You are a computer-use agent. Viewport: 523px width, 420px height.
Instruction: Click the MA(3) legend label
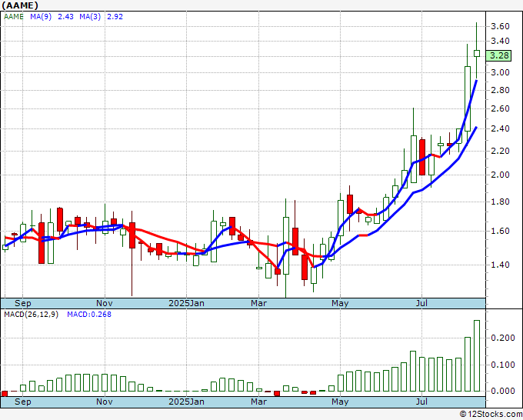coord(90,17)
